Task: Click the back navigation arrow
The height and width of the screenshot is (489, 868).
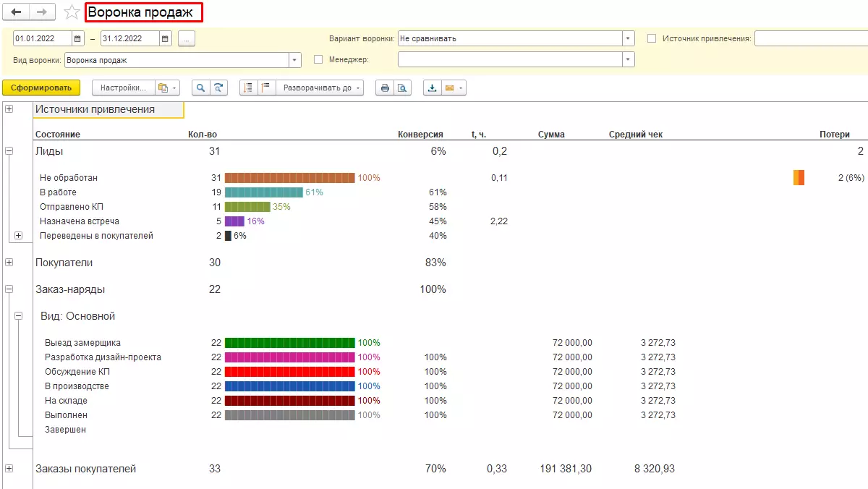Action: click(x=16, y=12)
